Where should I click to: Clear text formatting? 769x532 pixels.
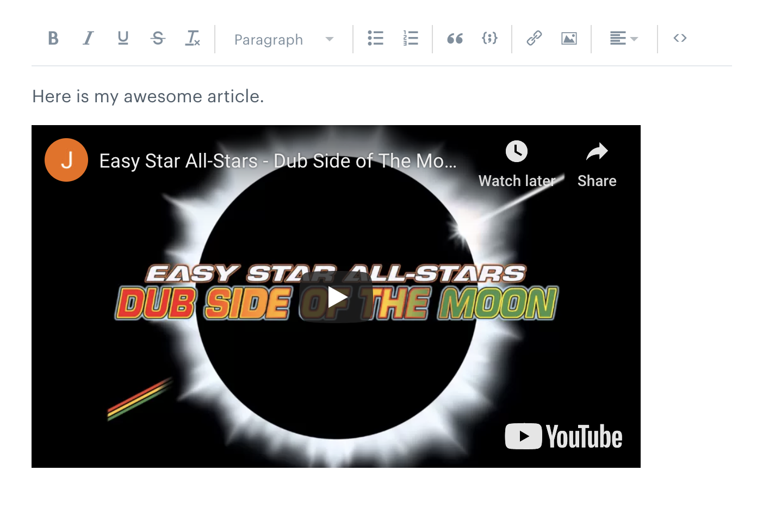(193, 39)
